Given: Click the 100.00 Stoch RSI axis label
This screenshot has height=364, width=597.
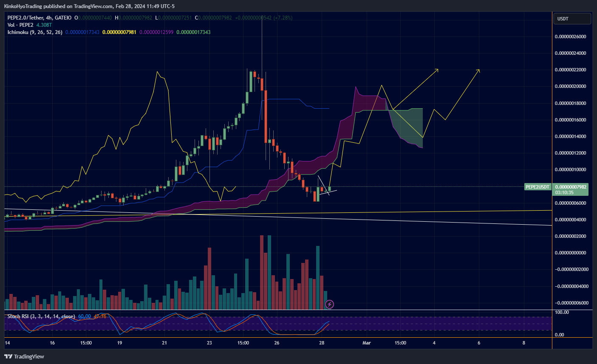Looking at the screenshot, I should (562, 312).
